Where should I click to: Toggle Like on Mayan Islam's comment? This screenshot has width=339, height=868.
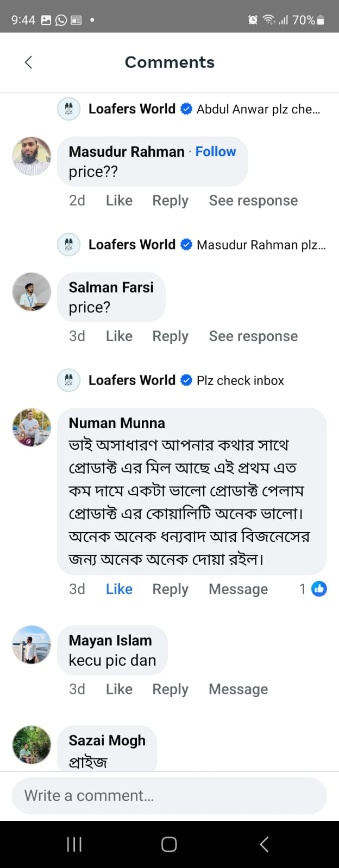[x=119, y=689]
